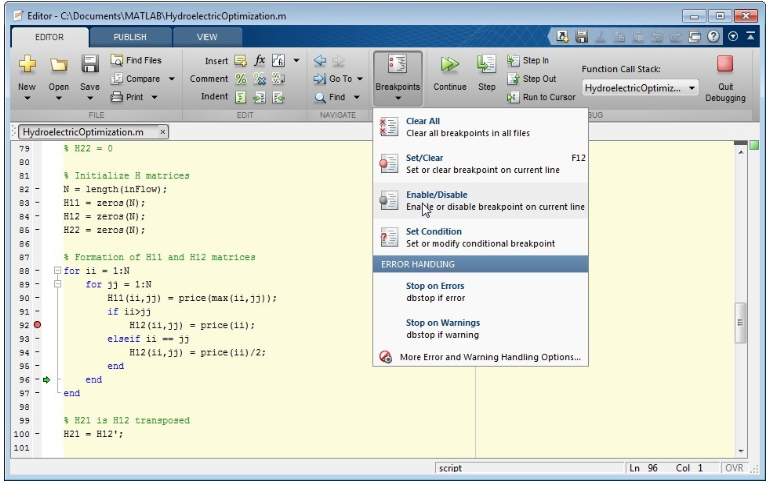Choose Enable/Disable breakpoint menu item
The height and width of the screenshot is (482, 767).
tap(480, 201)
